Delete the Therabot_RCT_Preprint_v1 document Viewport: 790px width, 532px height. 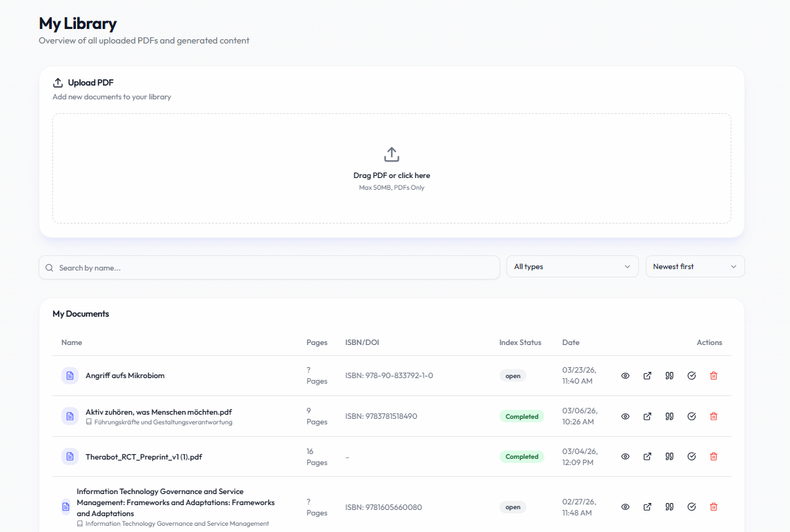click(x=713, y=457)
